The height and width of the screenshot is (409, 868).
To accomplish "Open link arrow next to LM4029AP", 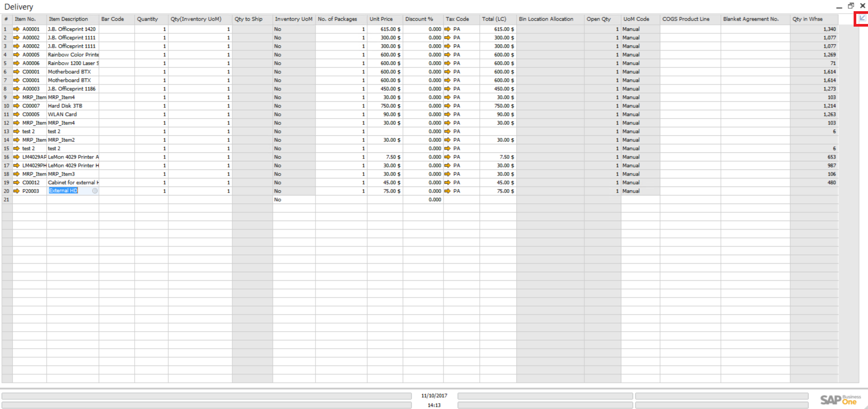I will (x=17, y=157).
